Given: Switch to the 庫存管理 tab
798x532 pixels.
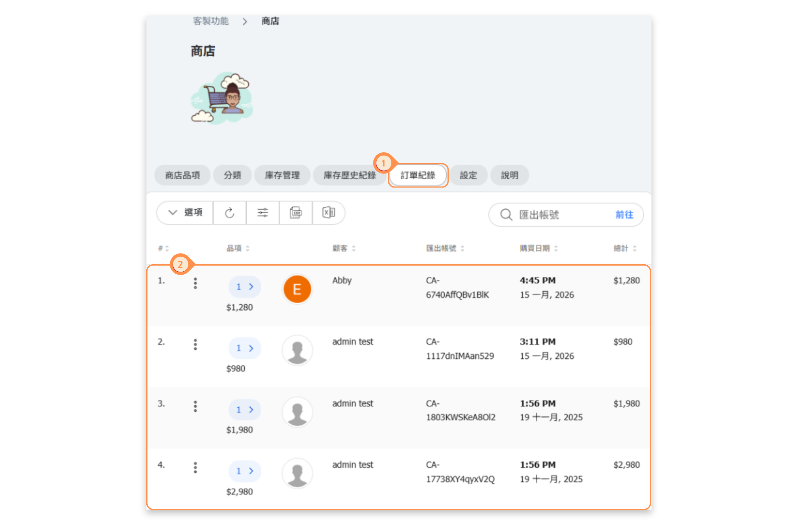Looking at the screenshot, I should click(x=282, y=176).
